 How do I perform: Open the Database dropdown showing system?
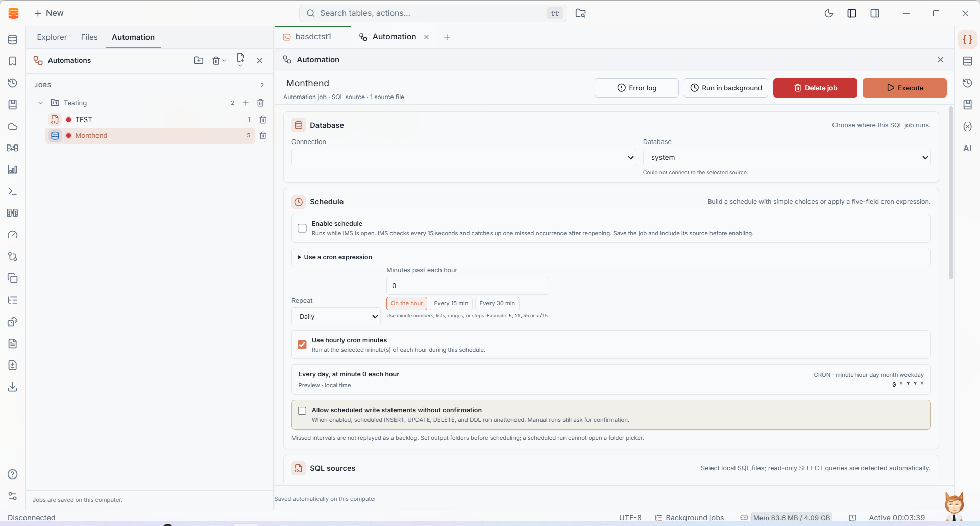tap(787, 157)
